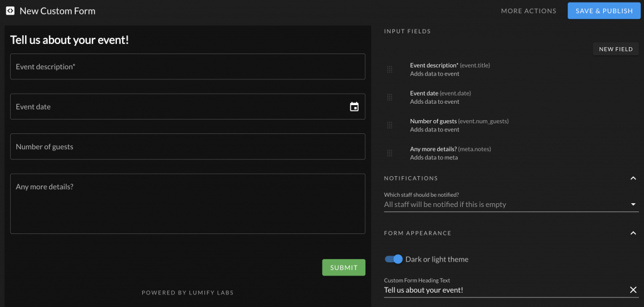Select the Event description field entry in list
The width and height of the screenshot is (644, 307).
click(x=450, y=69)
